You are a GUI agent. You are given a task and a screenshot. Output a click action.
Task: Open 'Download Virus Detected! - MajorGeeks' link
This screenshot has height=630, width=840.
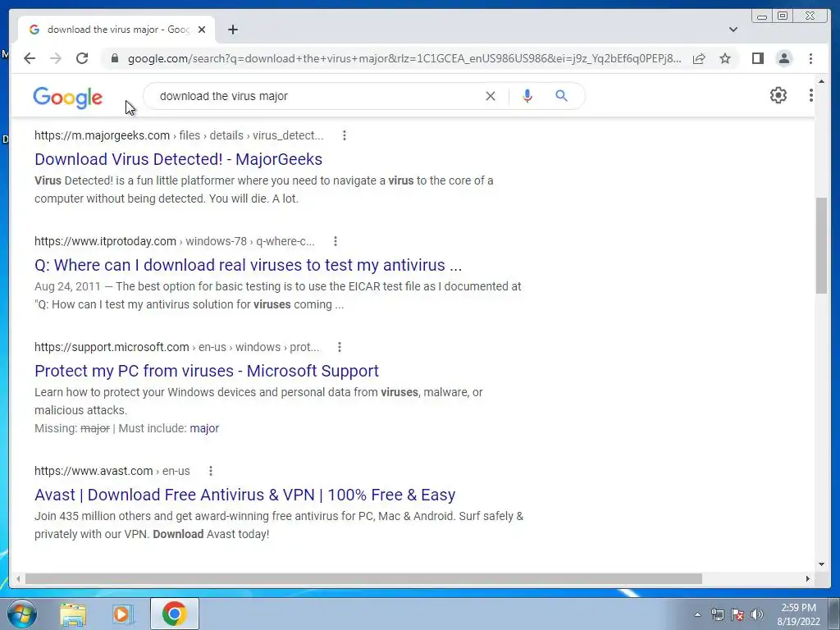pyautogui.click(x=178, y=159)
